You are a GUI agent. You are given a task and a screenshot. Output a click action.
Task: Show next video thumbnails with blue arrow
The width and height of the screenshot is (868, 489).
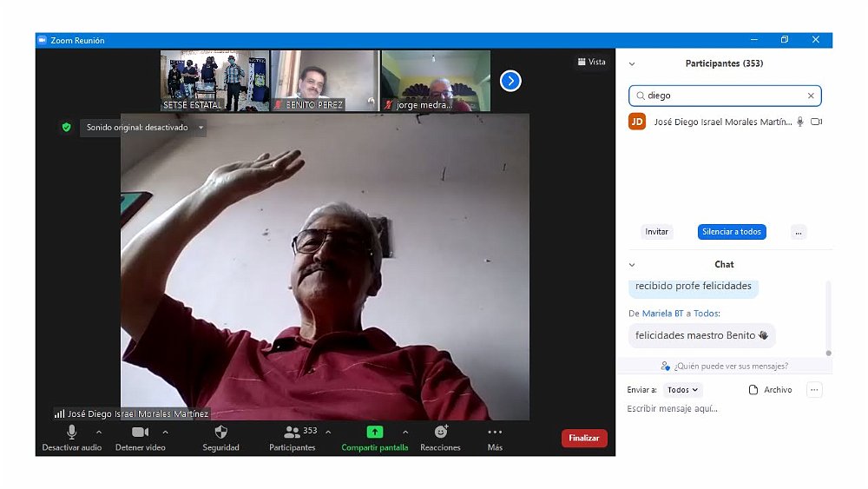pos(510,81)
